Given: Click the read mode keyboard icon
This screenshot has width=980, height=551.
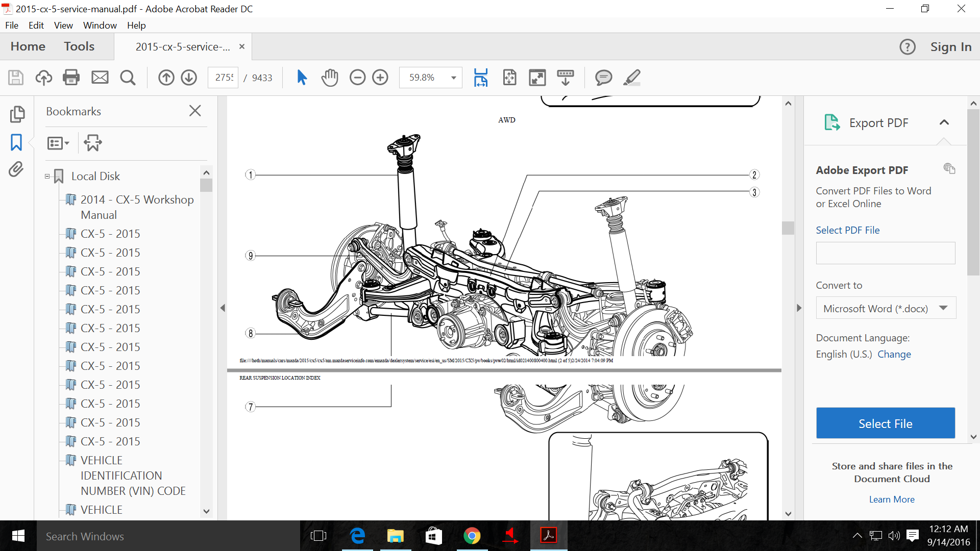Looking at the screenshot, I should point(566,78).
